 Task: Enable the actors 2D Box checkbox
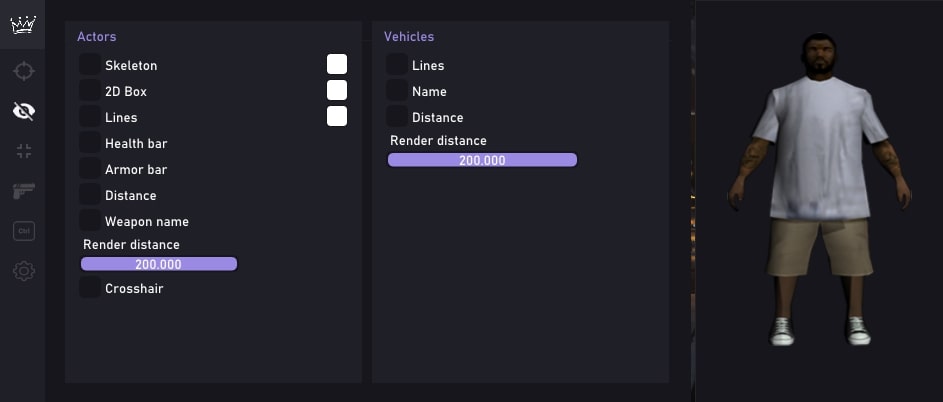(90, 90)
